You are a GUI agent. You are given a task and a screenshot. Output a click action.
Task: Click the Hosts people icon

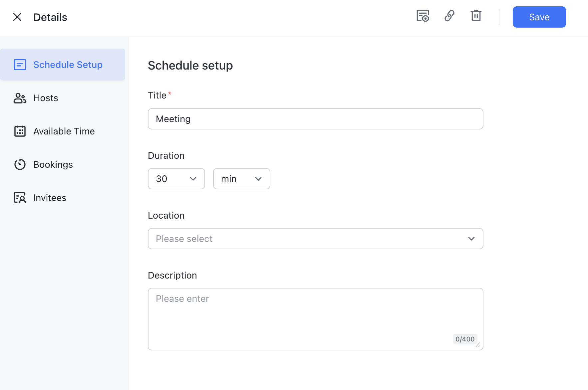click(x=20, y=98)
